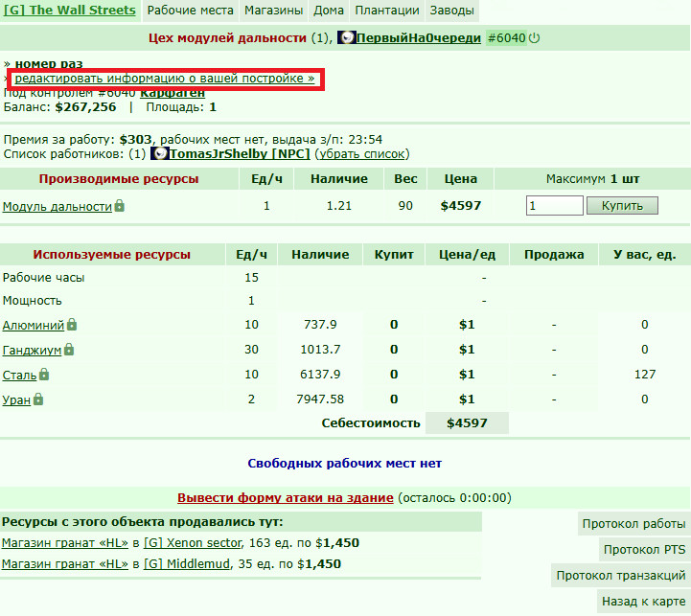This screenshot has height=616, width=691.
Task: Click Назад к карте
Action: [x=643, y=602]
